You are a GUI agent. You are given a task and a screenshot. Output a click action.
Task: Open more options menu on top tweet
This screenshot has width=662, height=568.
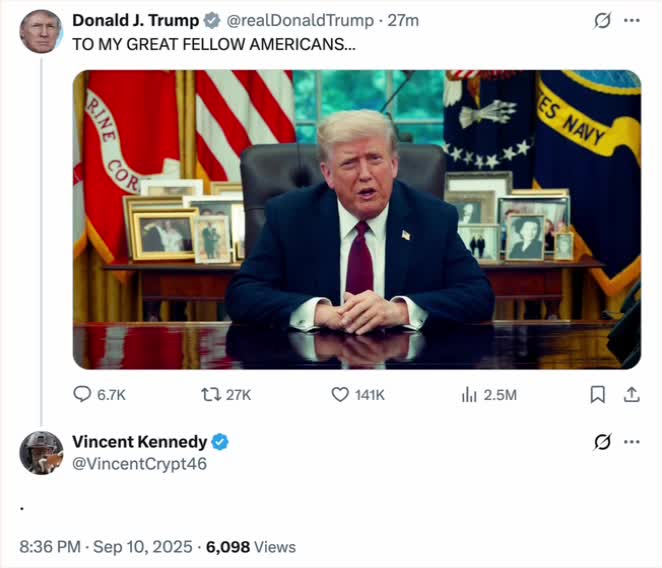pyautogui.click(x=631, y=21)
